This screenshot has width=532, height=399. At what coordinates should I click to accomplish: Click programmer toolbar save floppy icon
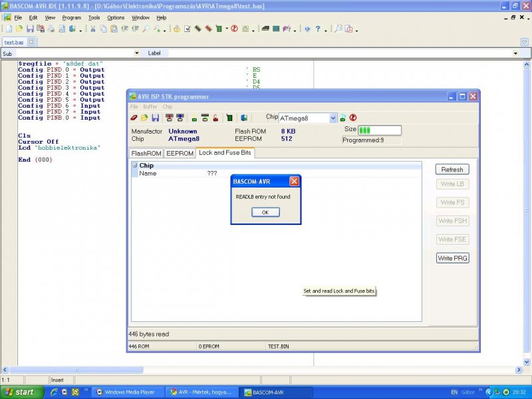156,118
